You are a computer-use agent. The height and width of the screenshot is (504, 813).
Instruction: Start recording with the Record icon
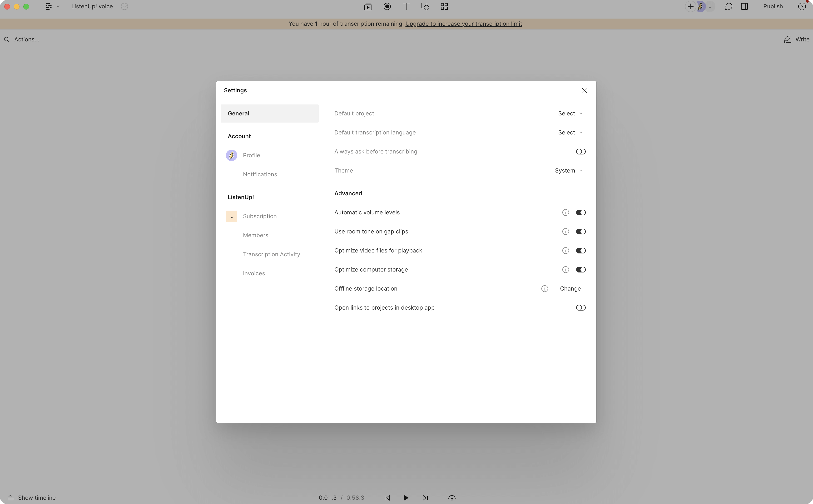[x=387, y=6]
